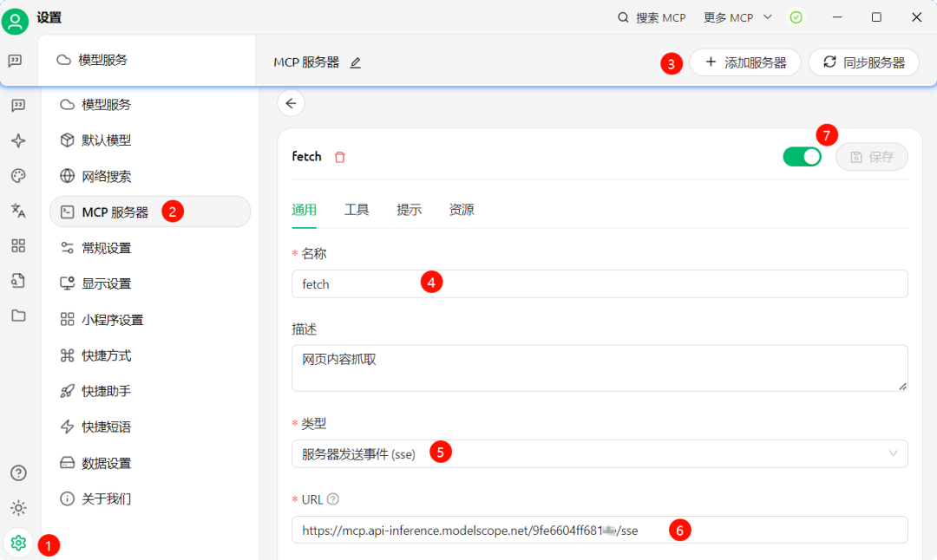Click the folder files icon in sidebar
This screenshot has height=560, width=937.
(18, 316)
